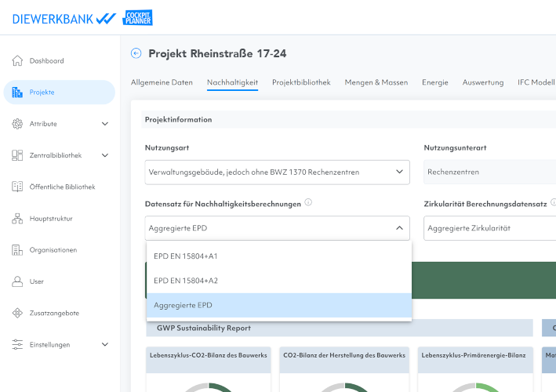Image resolution: width=556 pixels, height=392 pixels.
Task: Open the Projektbibliothek tab
Action: click(x=301, y=82)
